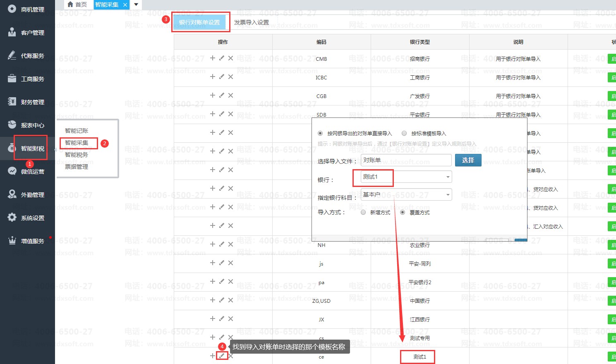Select 按网银导出的对账单直接导入 radio option

coord(320,134)
